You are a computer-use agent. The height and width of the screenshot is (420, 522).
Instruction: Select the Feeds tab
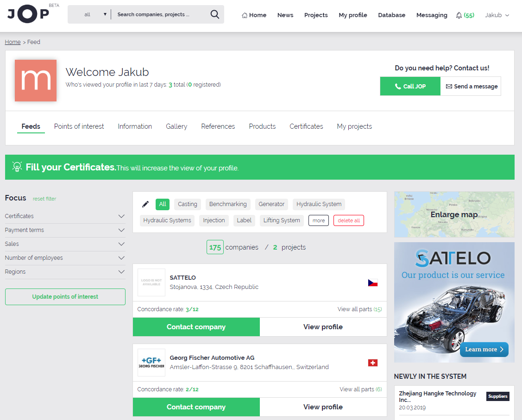click(31, 126)
